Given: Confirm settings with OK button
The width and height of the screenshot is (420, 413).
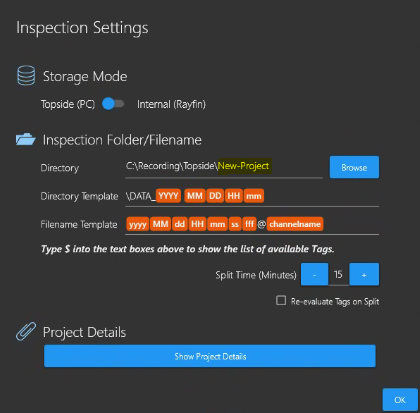Looking at the screenshot, I should coord(400,400).
